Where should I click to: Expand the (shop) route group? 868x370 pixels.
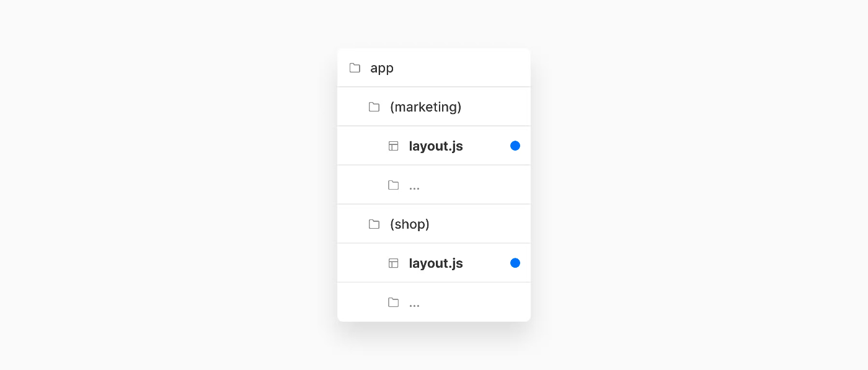(409, 224)
